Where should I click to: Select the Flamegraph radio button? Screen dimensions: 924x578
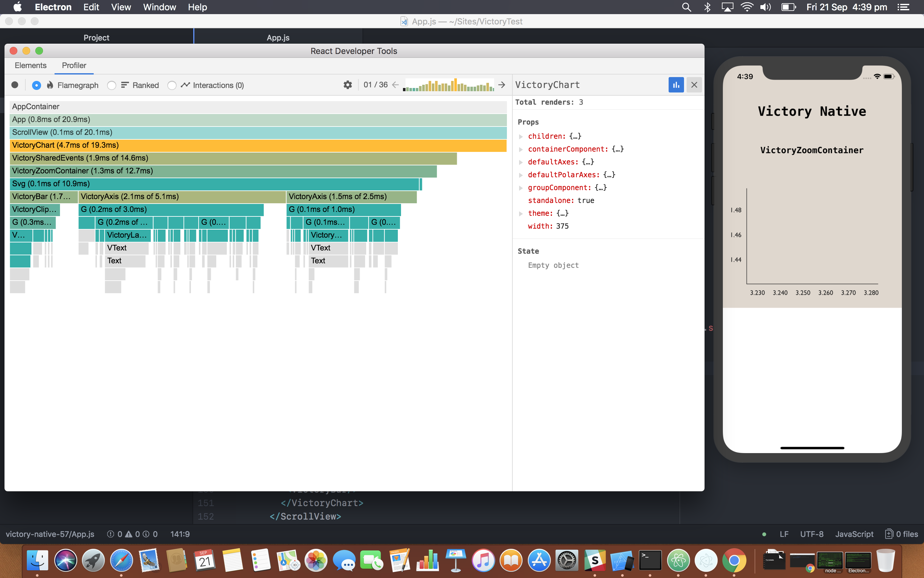(36, 85)
